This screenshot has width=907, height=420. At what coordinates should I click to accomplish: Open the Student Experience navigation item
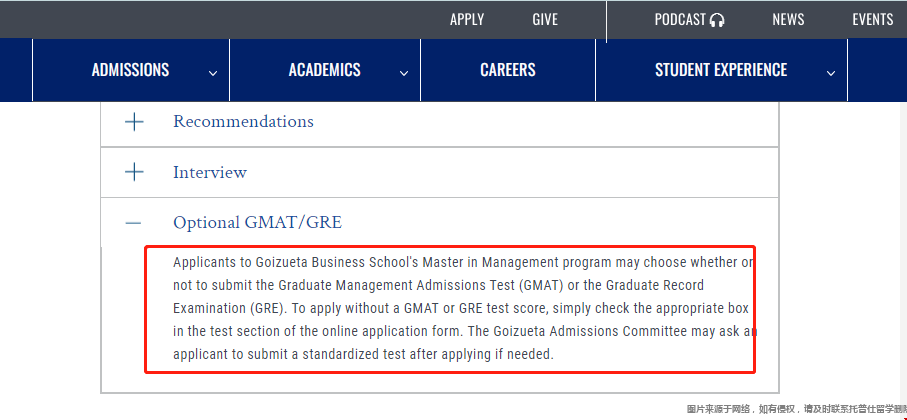tap(721, 70)
